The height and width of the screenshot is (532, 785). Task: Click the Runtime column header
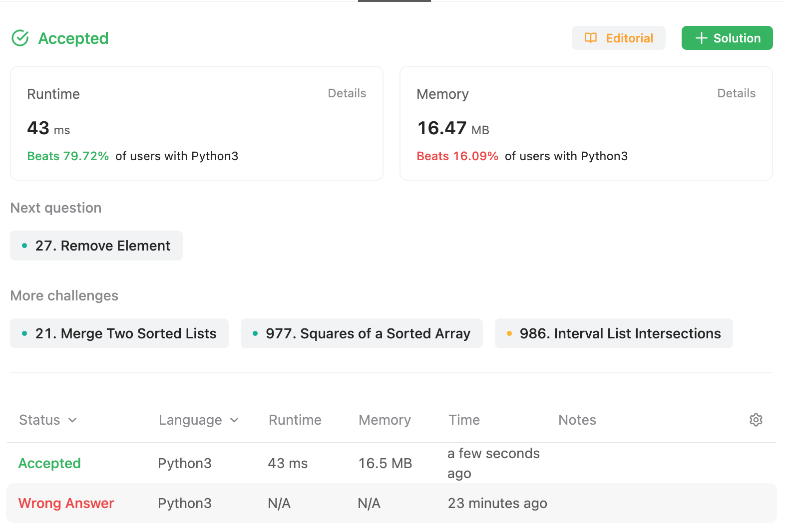click(295, 420)
